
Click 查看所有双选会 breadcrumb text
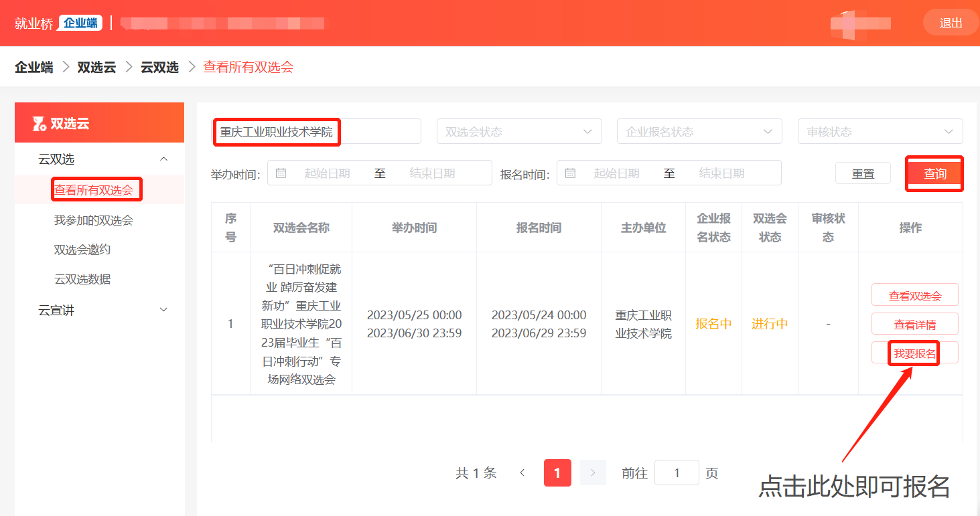pos(249,67)
